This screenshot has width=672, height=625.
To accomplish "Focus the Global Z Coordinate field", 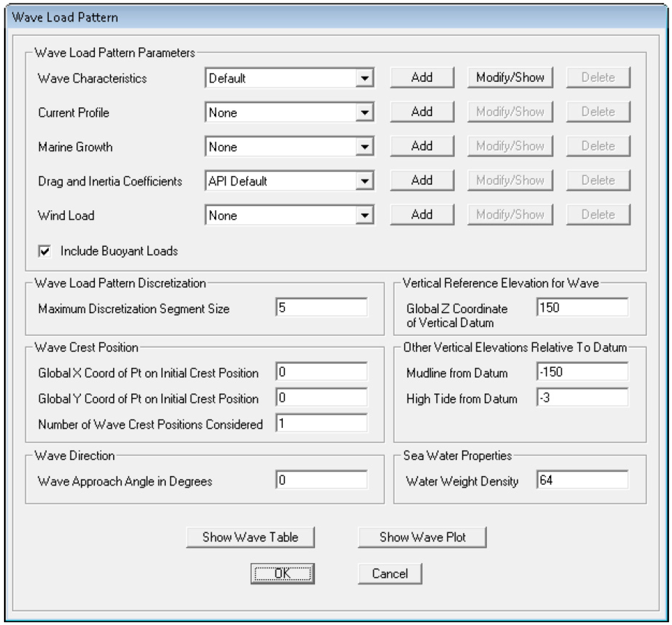I will pyautogui.click(x=582, y=307).
